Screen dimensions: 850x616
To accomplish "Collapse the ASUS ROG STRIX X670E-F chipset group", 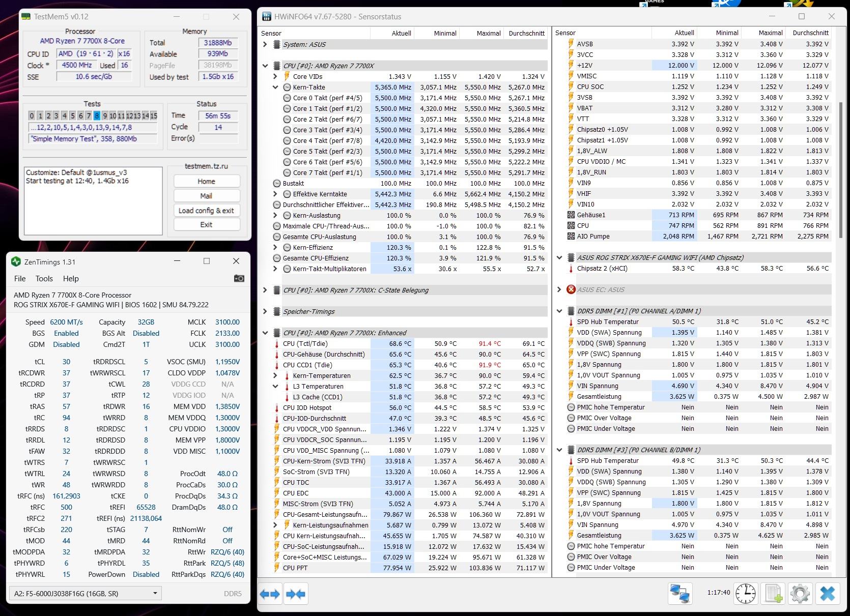I will click(x=559, y=257).
